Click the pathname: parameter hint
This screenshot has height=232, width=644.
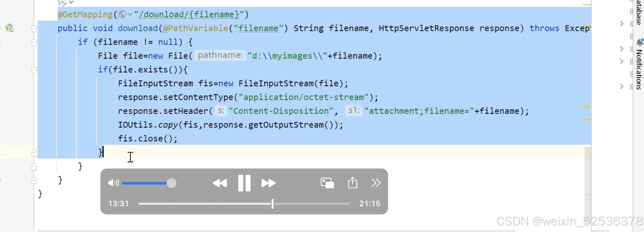(x=220, y=55)
